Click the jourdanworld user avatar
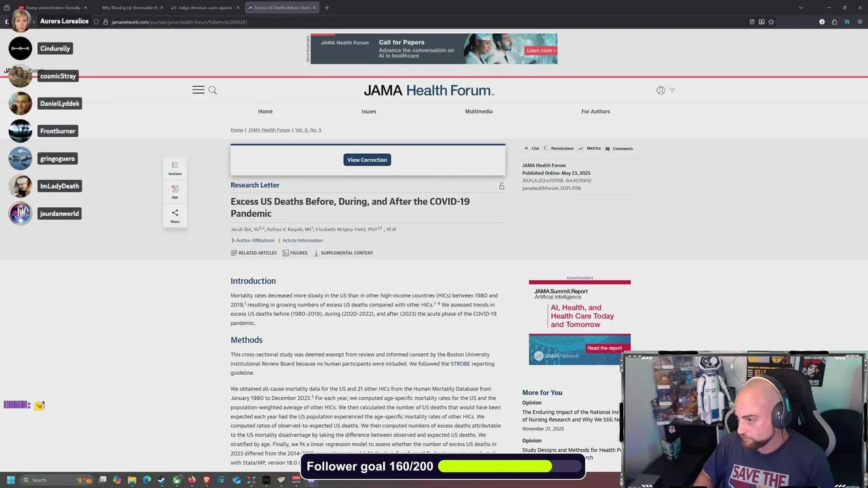868x488 pixels. (20, 213)
